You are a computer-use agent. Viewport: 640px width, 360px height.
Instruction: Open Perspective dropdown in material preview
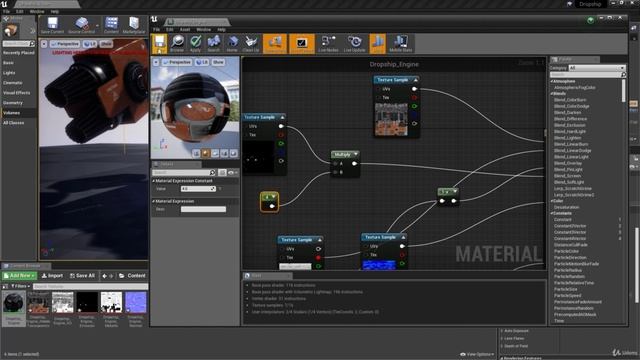[x=177, y=62]
